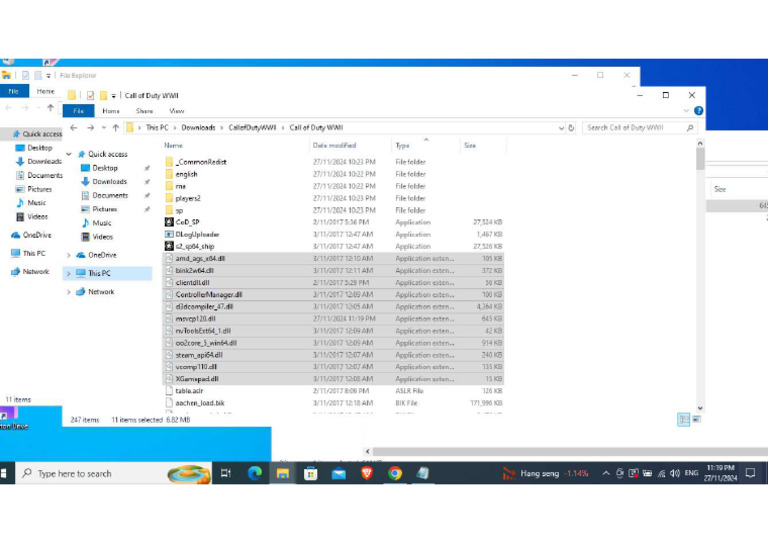Image resolution: width=768 pixels, height=543 pixels.
Task: Collapse the Quick access tree node
Action: pyautogui.click(x=68, y=155)
